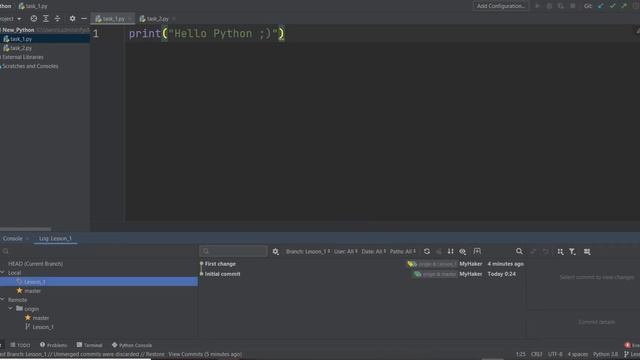
Task: Click the Run play icon in the top toolbar
Action: pyautogui.click(x=538, y=6)
